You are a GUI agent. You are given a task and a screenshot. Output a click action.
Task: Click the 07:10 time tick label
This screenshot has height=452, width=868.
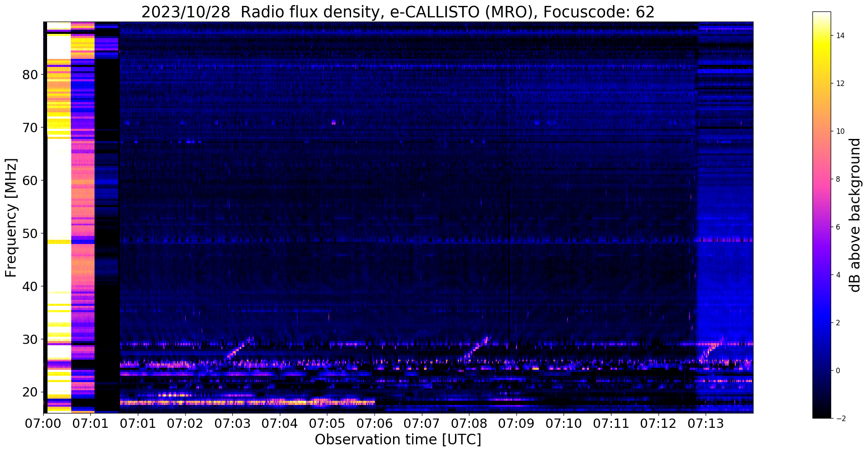(x=564, y=423)
